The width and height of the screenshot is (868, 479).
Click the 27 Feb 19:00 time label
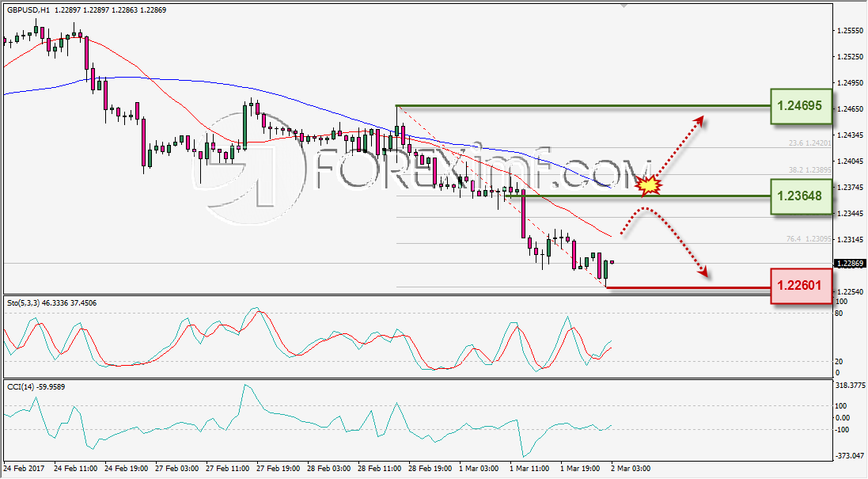point(278,469)
